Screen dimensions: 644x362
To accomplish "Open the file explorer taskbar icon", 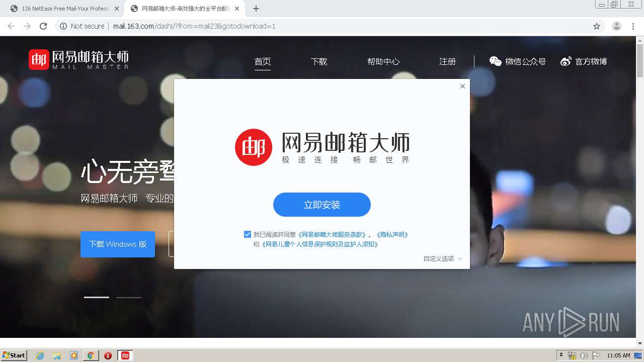I will (x=57, y=355).
